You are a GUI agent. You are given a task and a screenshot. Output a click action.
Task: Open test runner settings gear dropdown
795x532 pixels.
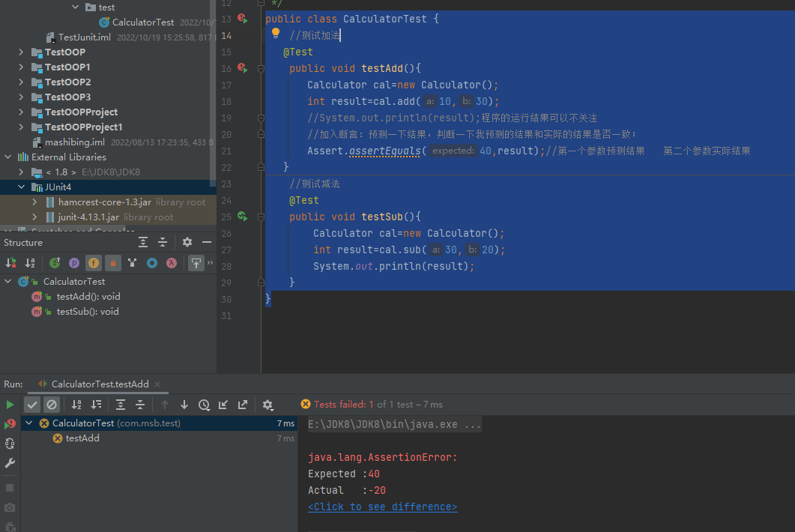pos(267,405)
